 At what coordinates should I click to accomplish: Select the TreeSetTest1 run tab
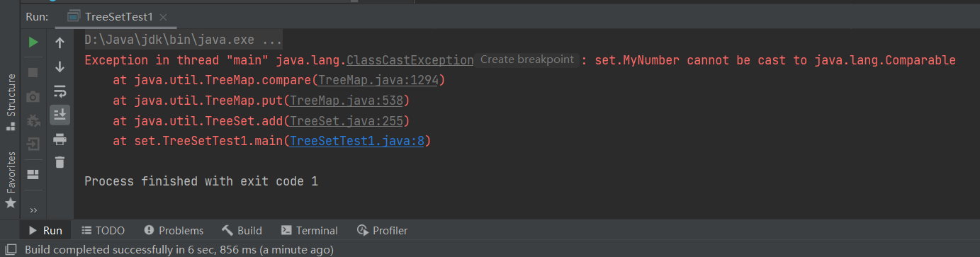(118, 16)
